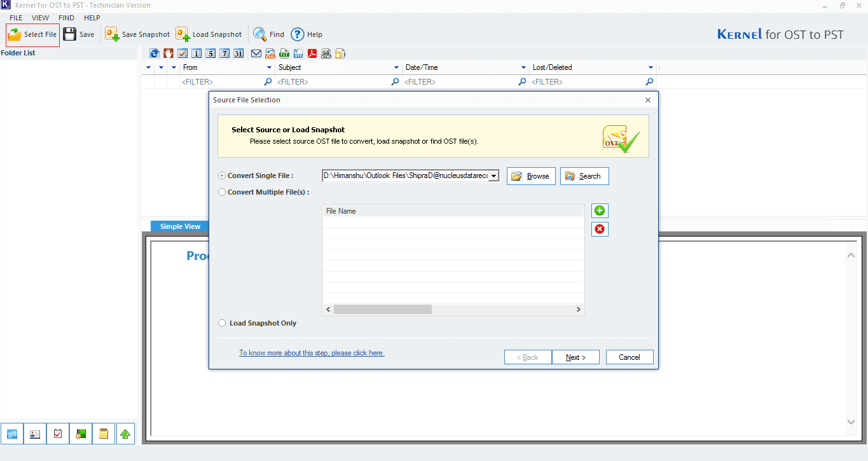868x461 pixels.
Task: Open the 'To know more about this step' link
Action: coord(312,353)
